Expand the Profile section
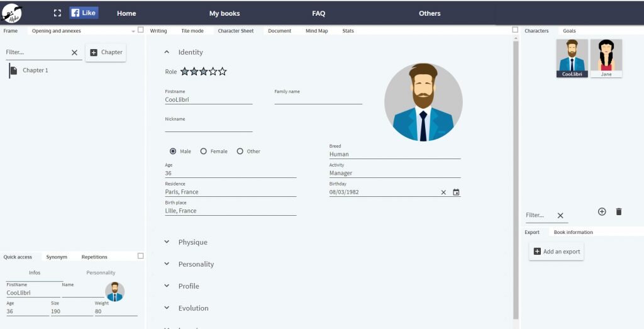Viewport: 644px width, 329px height. [x=167, y=286]
